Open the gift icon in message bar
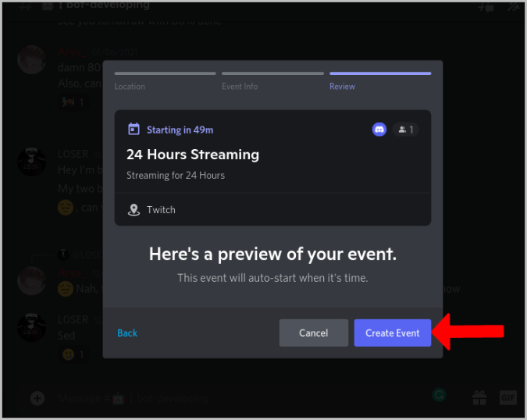 (479, 398)
